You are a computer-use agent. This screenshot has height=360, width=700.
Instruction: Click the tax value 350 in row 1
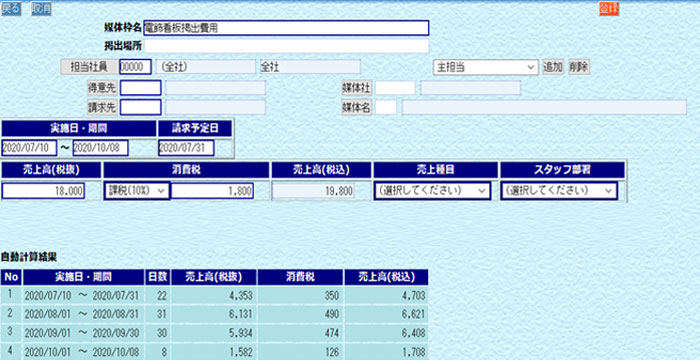pos(332,296)
